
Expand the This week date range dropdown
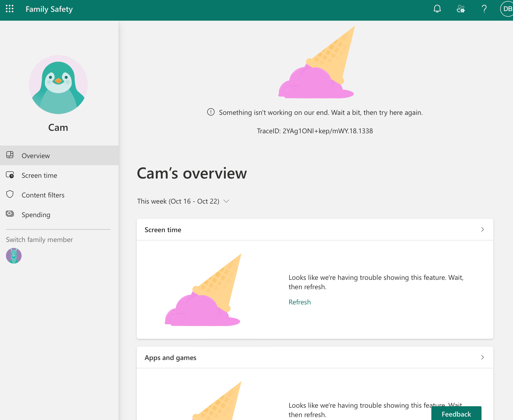(183, 201)
